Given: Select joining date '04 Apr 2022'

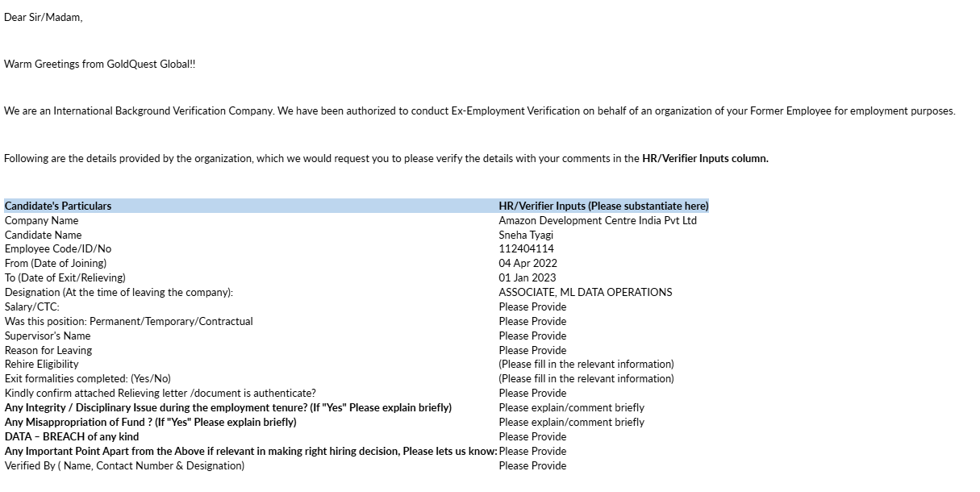Looking at the screenshot, I should (528, 264).
